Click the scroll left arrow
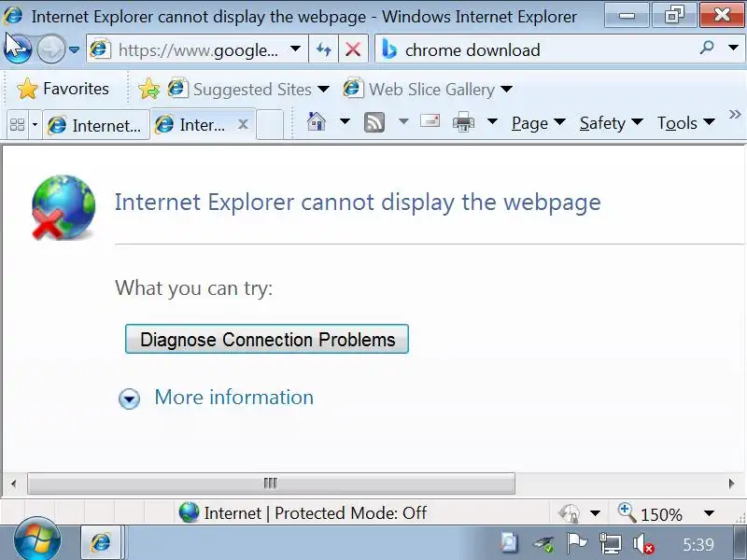This screenshot has width=747, height=560. click(x=13, y=483)
